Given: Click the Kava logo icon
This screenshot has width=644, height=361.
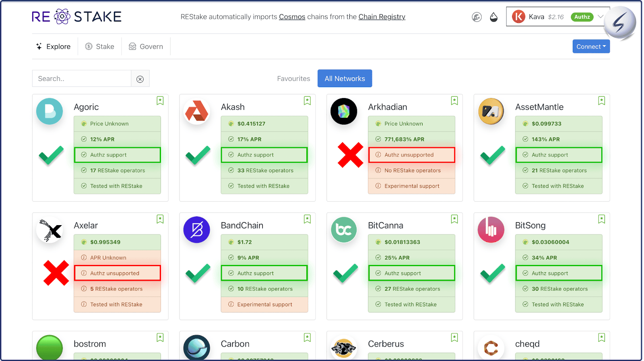Looking at the screenshot, I should (518, 17).
